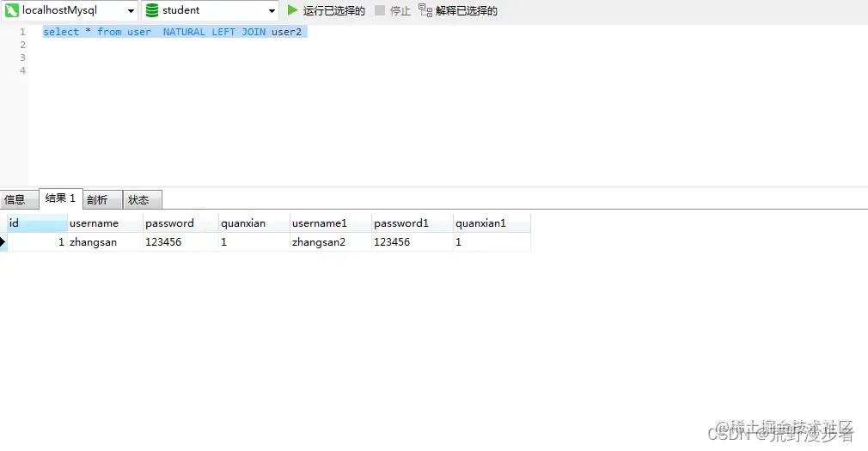This screenshot has height=451, width=868.
Task: Open the student database dropdown
Action: [x=272, y=10]
